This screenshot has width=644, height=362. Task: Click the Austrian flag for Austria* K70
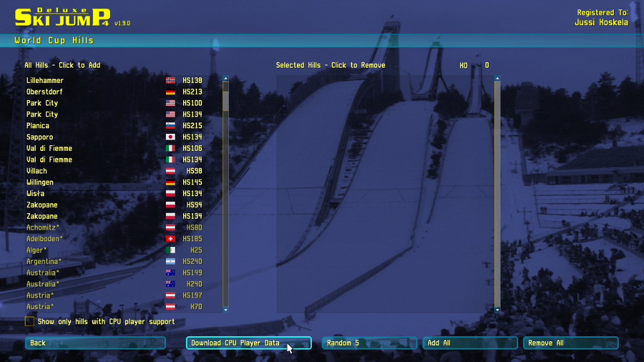point(170,307)
